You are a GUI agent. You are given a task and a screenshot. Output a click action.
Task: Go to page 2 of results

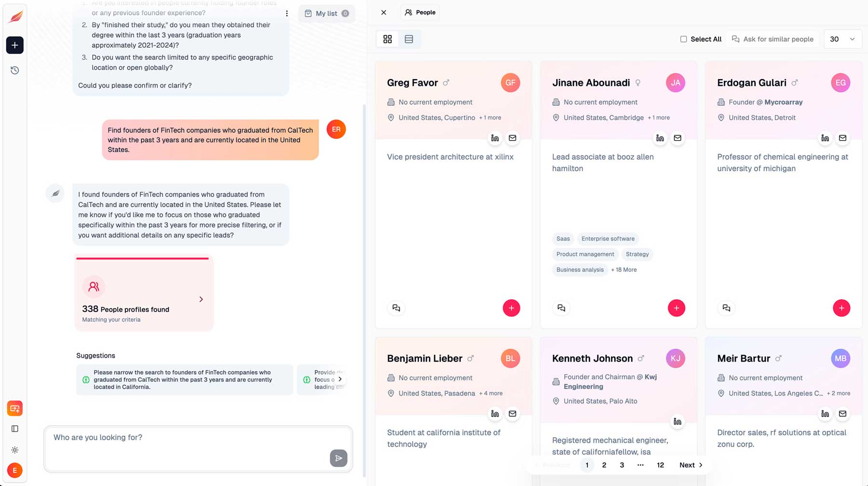[x=604, y=465]
